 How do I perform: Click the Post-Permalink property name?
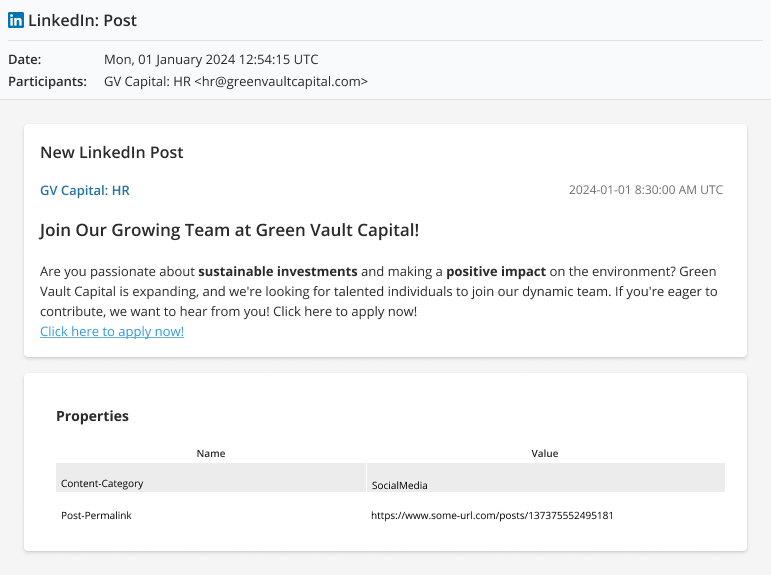[x=96, y=516]
